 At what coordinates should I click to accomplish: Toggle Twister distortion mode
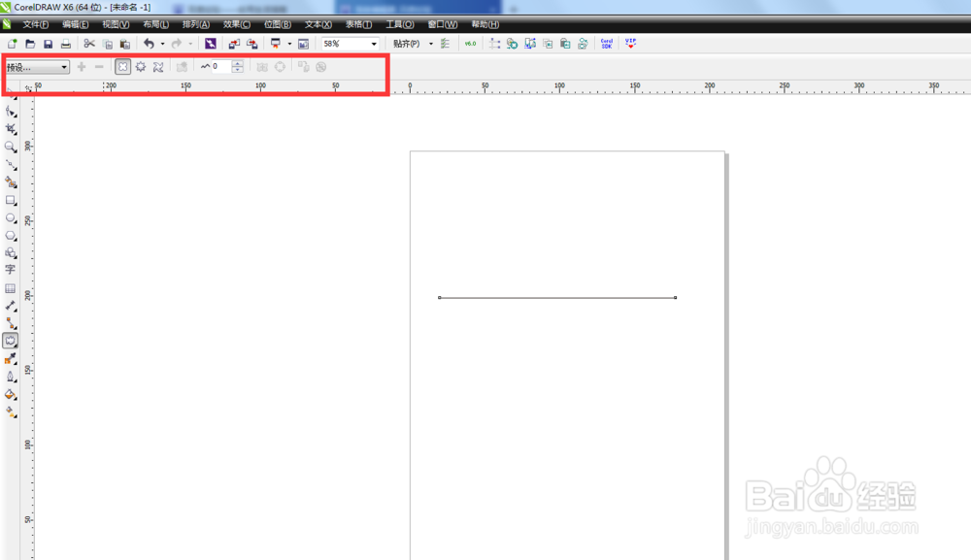[158, 67]
